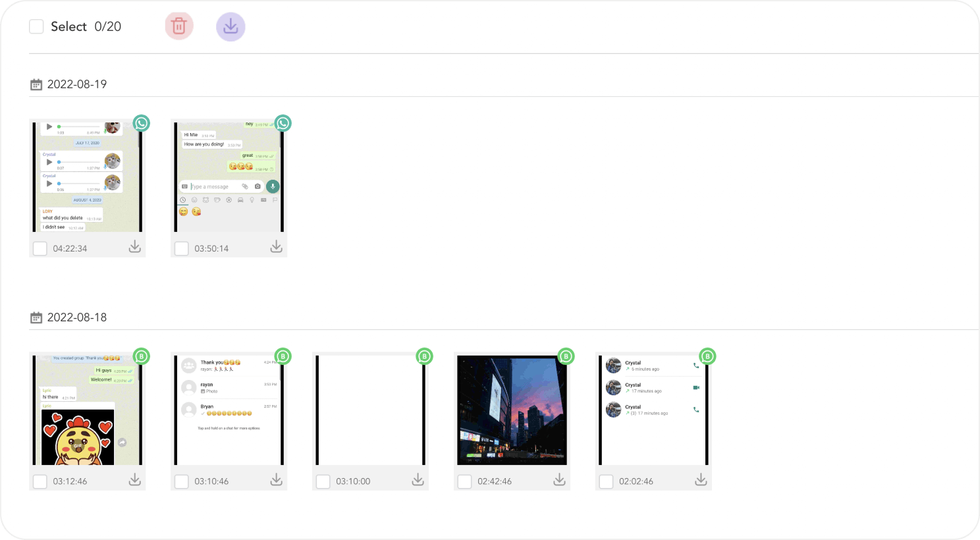Click the 2022-08-19 date heading

click(77, 84)
